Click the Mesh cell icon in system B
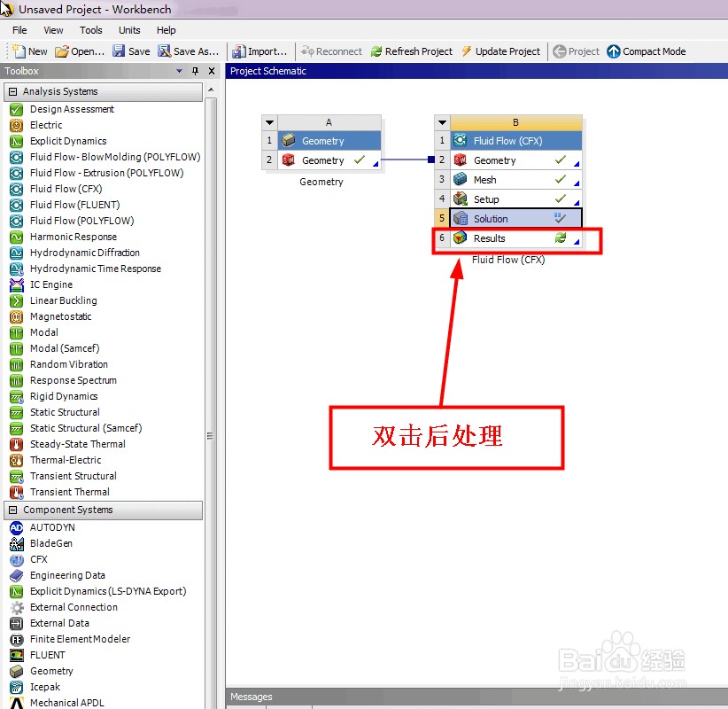Viewport: 728px width, 709px height. 460,179
